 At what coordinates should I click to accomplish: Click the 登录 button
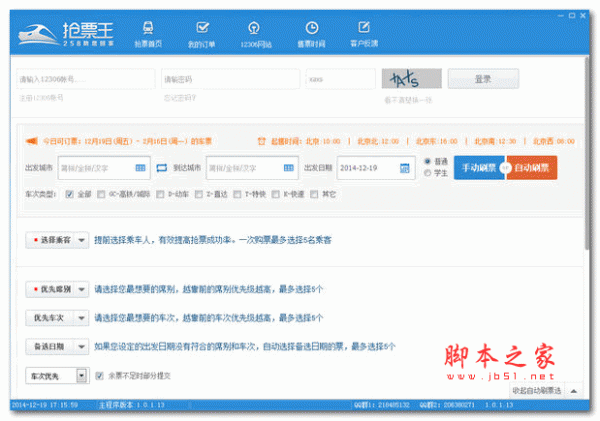point(482,79)
